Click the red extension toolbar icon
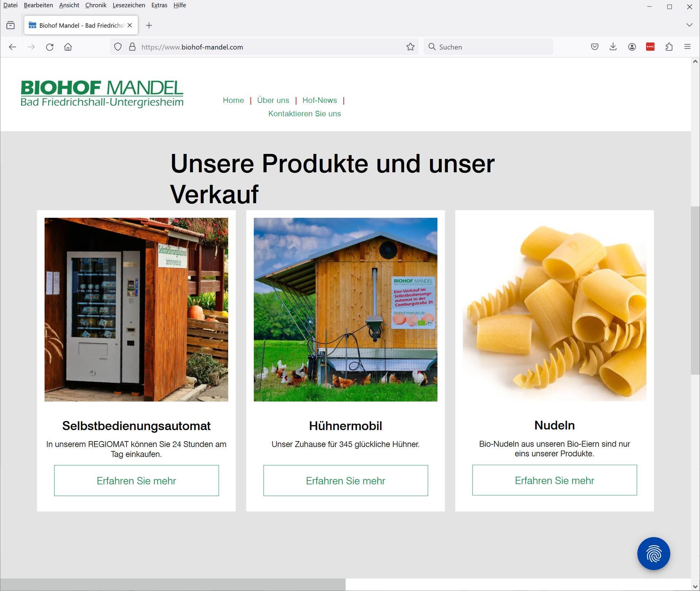 tap(650, 47)
